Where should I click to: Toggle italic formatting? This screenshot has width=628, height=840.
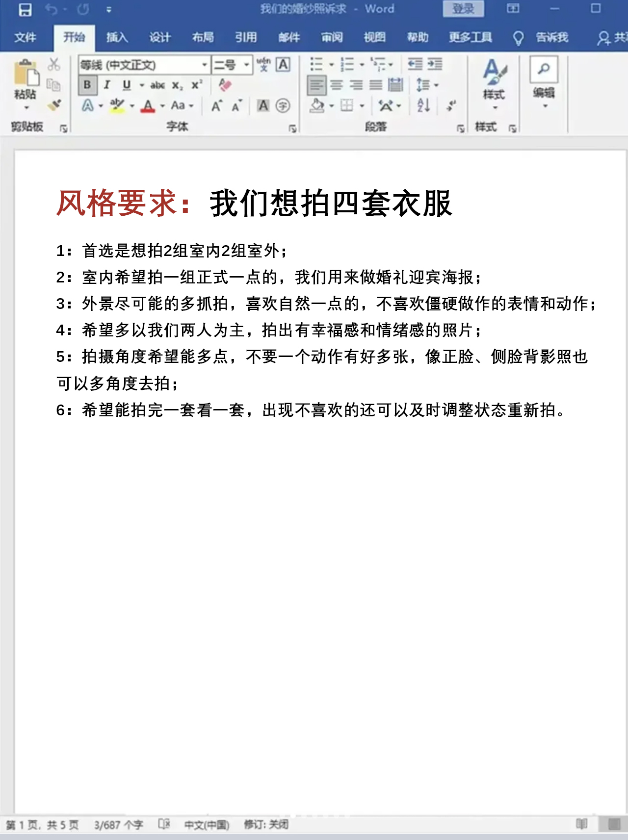(x=106, y=85)
